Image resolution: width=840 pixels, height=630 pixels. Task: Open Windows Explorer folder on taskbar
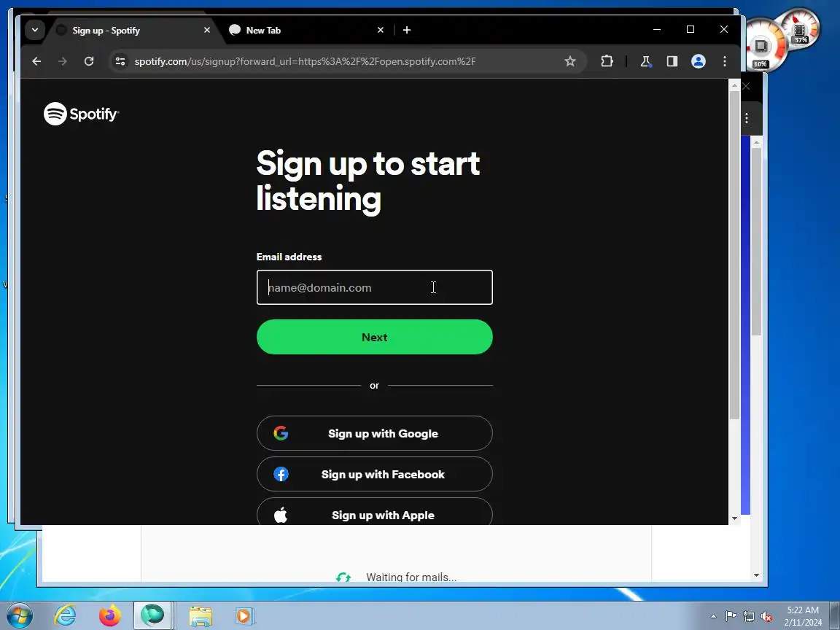[x=201, y=615]
